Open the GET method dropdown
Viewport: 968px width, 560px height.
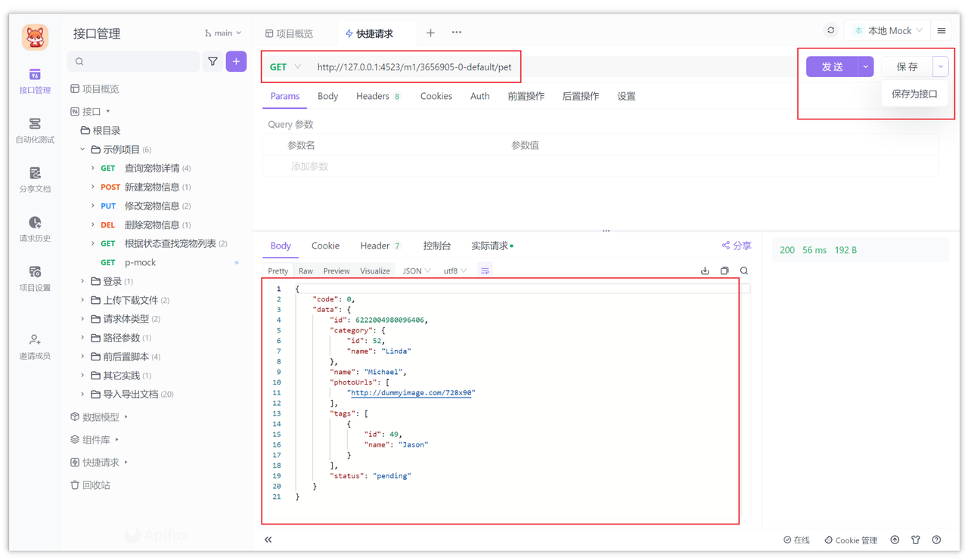click(285, 67)
